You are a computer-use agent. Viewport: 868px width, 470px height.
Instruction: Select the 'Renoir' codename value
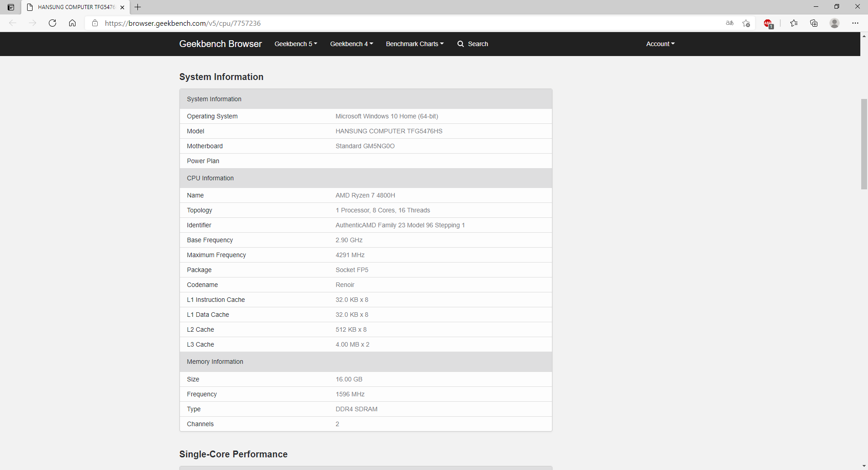(x=345, y=285)
